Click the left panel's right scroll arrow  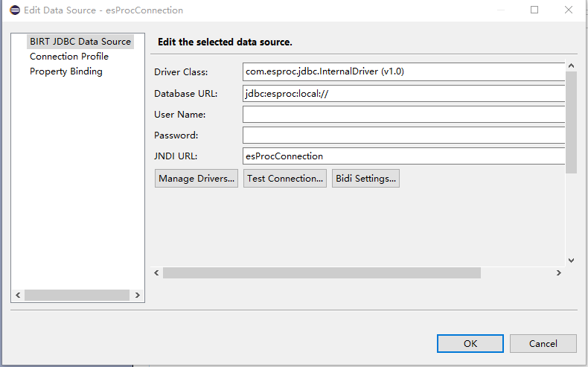[138, 296]
